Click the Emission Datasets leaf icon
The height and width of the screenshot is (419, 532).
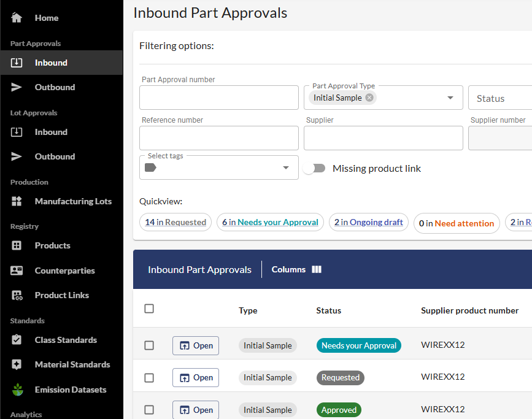pos(17,390)
